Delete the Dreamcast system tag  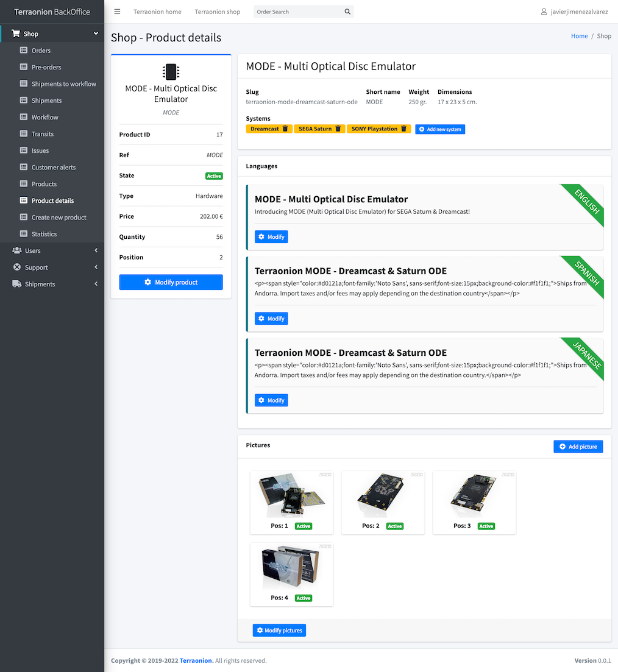[x=285, y=129]
